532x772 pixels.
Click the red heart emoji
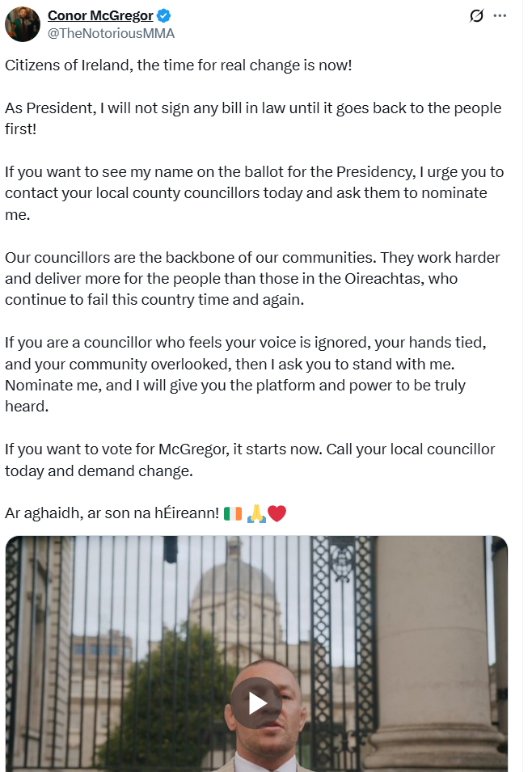pyautogui.click(x=277, y=513)
